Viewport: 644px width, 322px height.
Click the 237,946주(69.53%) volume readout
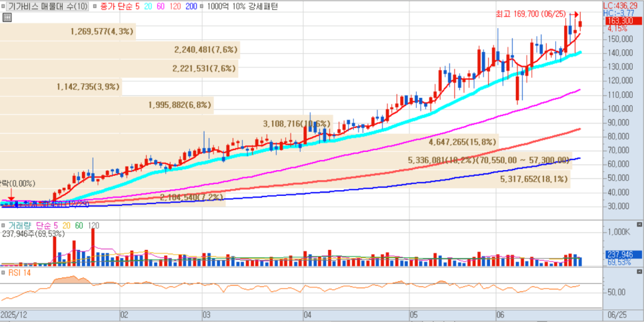[x=34, y=234]
